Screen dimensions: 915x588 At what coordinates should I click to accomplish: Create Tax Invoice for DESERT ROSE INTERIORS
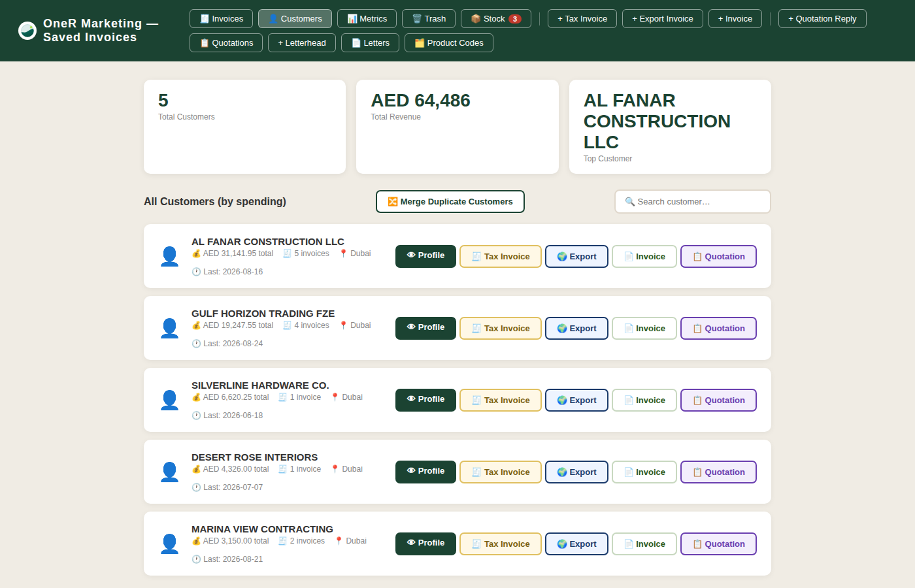501,472
